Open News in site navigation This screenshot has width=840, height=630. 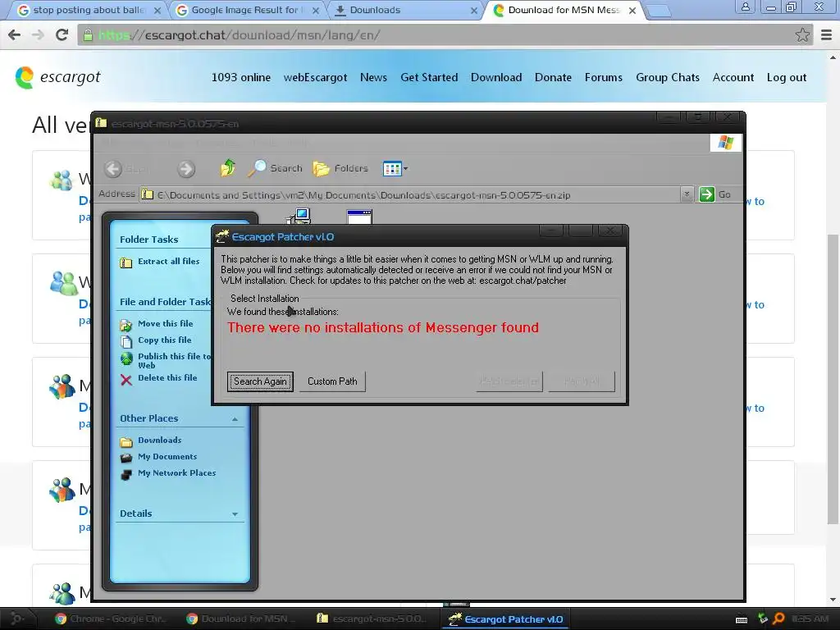point(373,78)
